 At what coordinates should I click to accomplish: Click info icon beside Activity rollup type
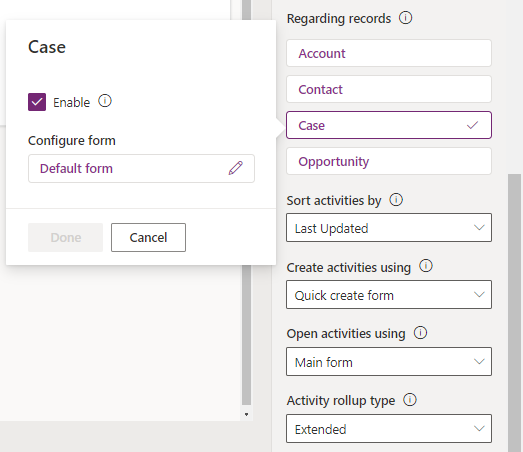(410, 400)
